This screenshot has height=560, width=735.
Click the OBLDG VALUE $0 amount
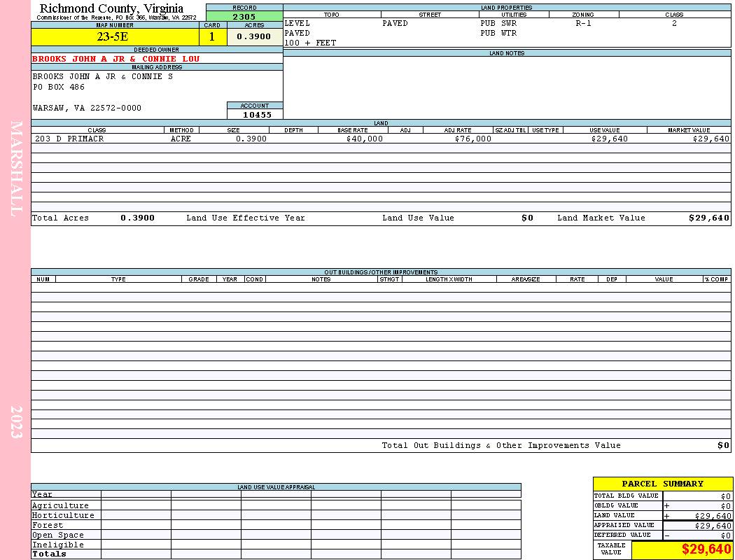point(726,506)
